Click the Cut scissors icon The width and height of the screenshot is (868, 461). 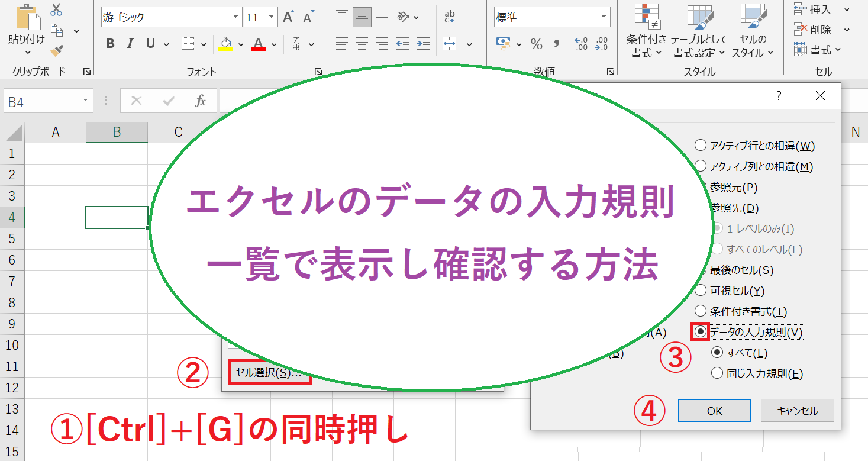tap(56, 10)
